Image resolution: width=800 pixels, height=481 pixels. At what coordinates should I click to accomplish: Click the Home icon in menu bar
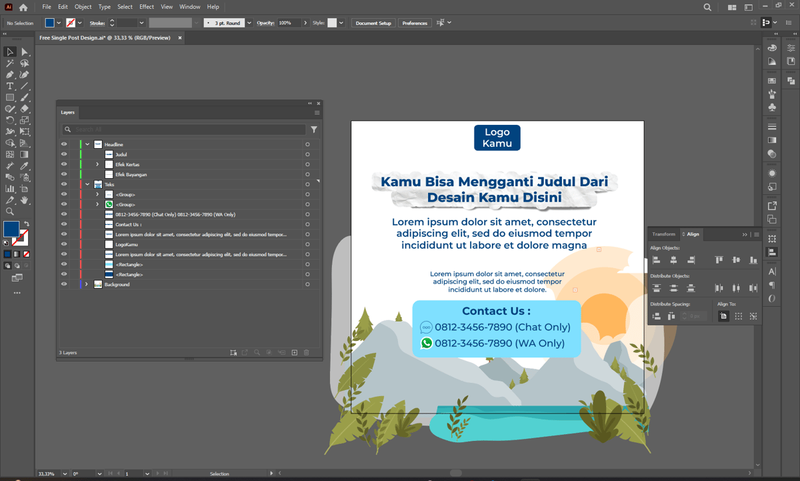23,7
